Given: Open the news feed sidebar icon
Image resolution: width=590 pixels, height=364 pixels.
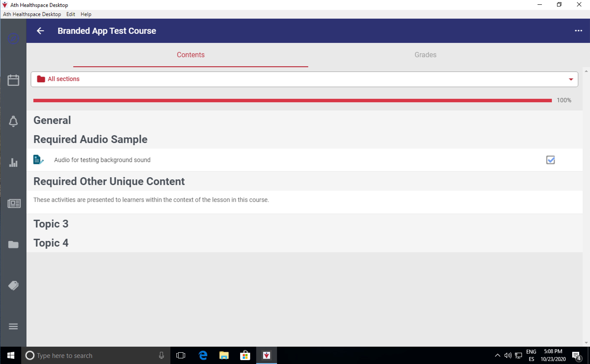Looking at the screenshot, I should (14, 204).
